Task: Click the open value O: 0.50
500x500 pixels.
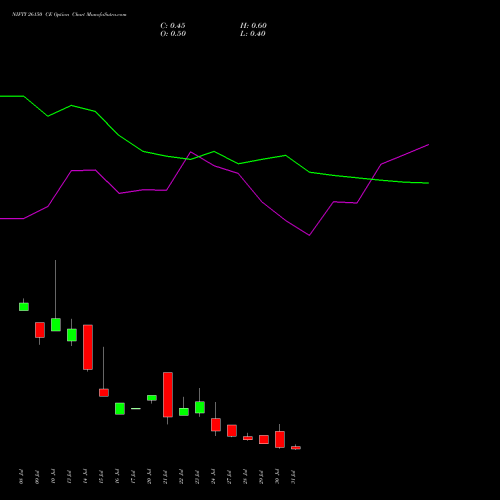Action: click(173, 34)
